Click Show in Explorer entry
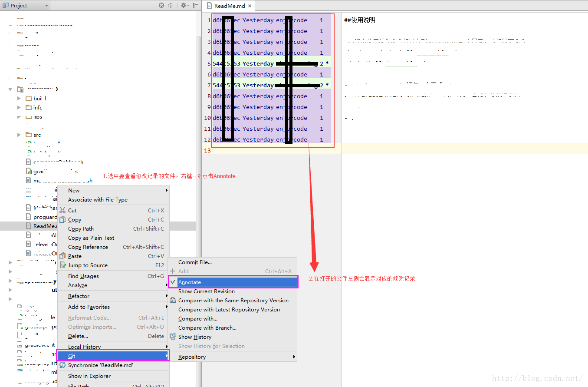This screenshot has width=588, height=387. [x=89, y=376]
